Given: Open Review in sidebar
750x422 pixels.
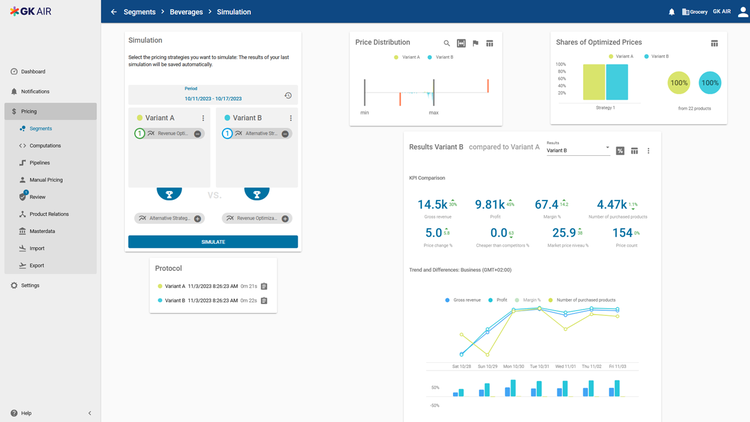Looking at the screenshot, I should 51,197.
